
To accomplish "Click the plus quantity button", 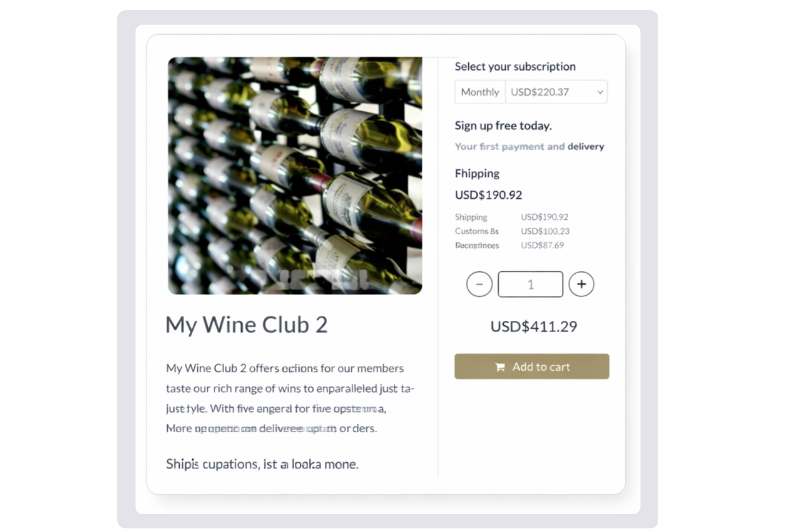I will point(581,284).
